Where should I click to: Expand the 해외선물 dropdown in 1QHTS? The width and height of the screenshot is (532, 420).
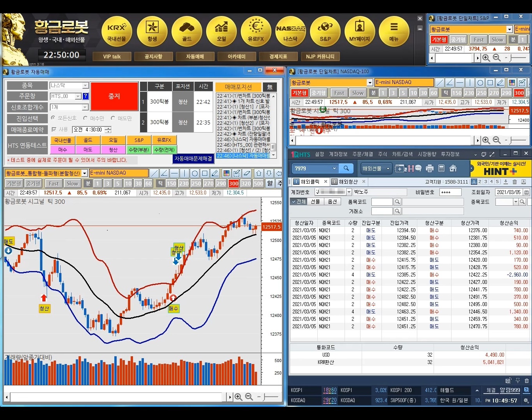coord(388,168)
